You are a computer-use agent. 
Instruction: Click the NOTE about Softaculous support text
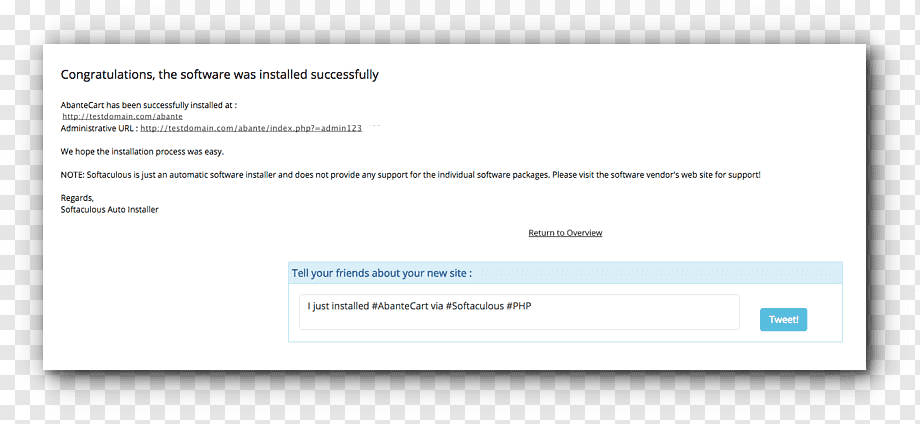pos(410,175)
